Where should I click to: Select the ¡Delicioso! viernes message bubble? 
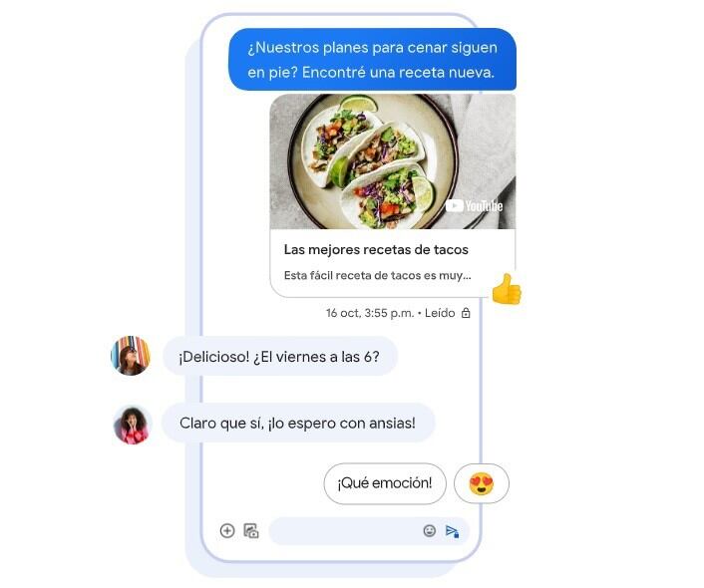tap(280, 357)
